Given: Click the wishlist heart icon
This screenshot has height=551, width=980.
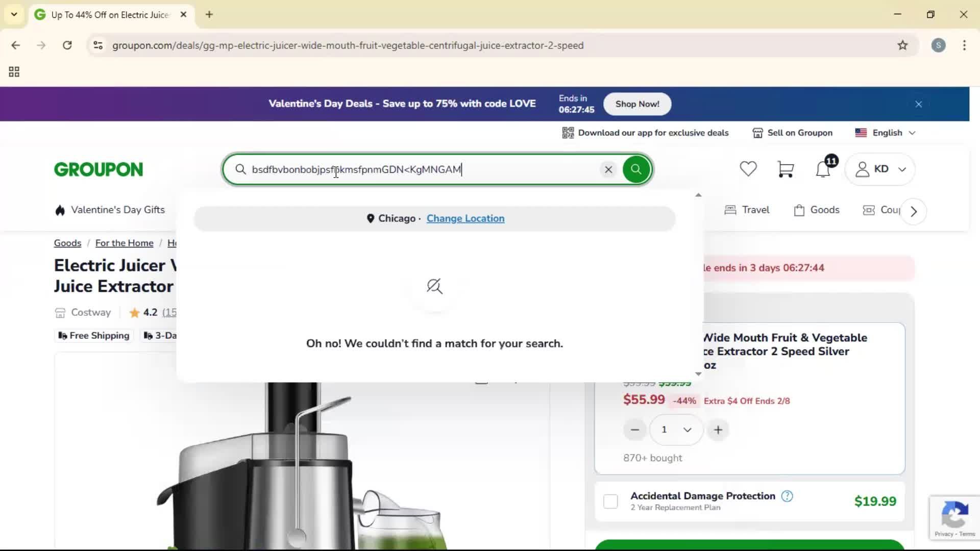Looking at the screenshot, I should 748,169.
